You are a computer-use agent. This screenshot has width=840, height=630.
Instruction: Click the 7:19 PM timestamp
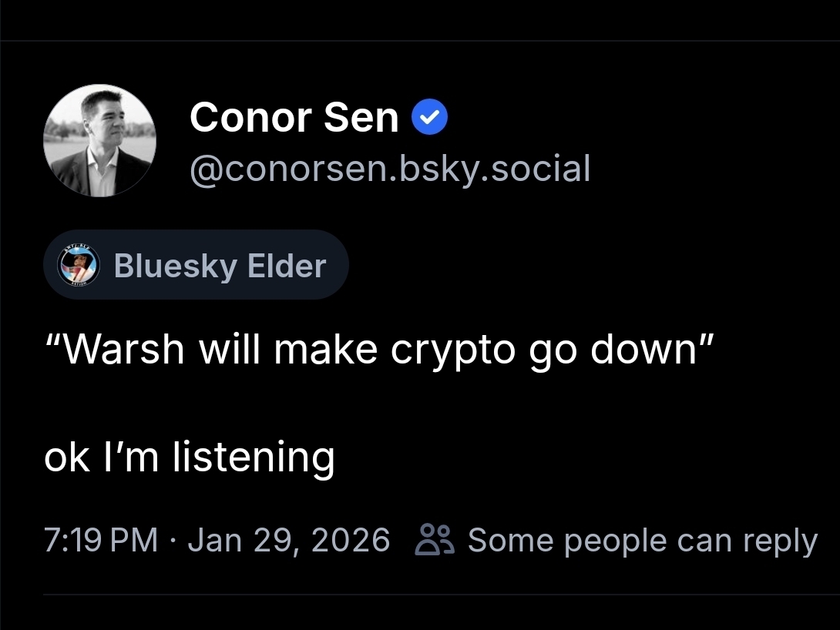click(x=101, y=540)
